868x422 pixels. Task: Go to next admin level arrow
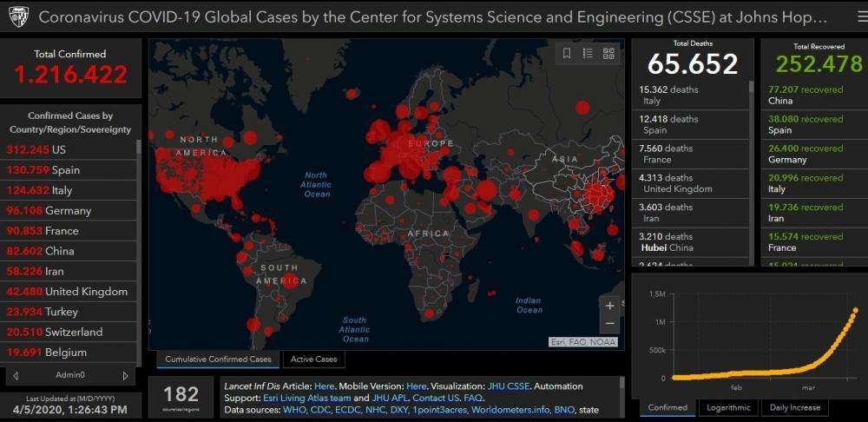(x=125, y=375)
